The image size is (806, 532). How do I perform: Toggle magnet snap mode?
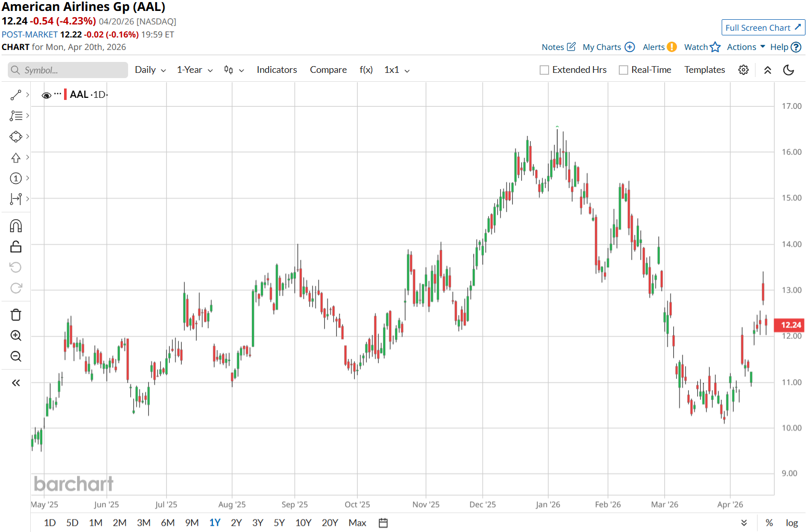click(x=16, y=226)
